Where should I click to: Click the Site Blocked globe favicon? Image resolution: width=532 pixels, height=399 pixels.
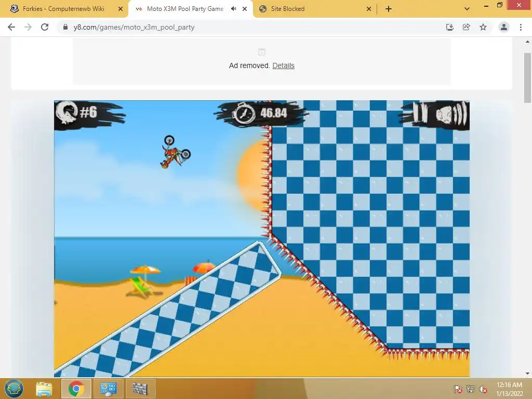(262, 9)
